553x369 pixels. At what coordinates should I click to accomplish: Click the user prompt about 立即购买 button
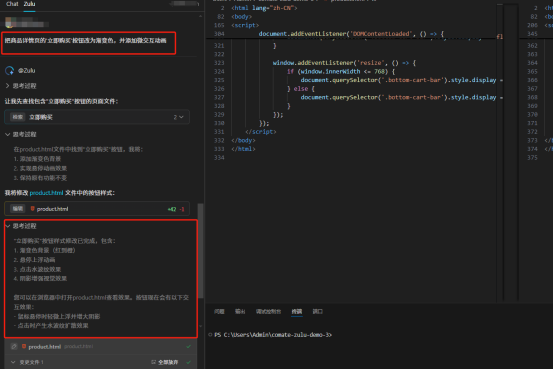coord(85,41)
